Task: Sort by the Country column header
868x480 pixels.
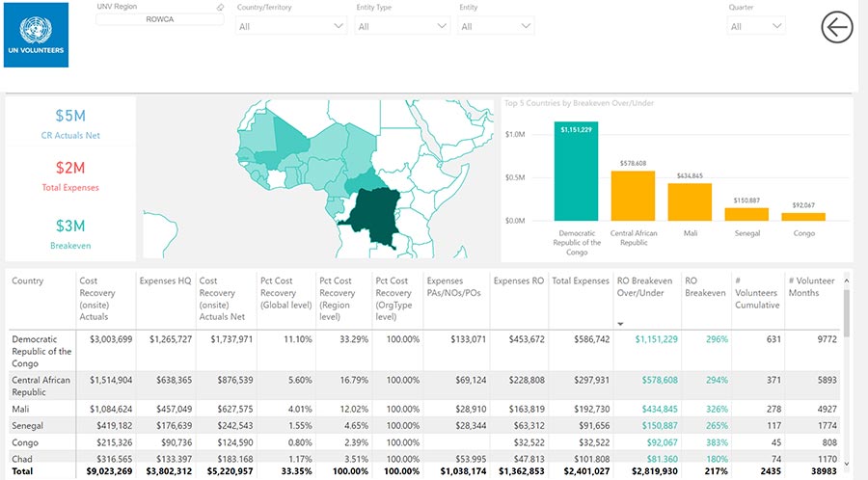Action: click(x=28, y=281)
